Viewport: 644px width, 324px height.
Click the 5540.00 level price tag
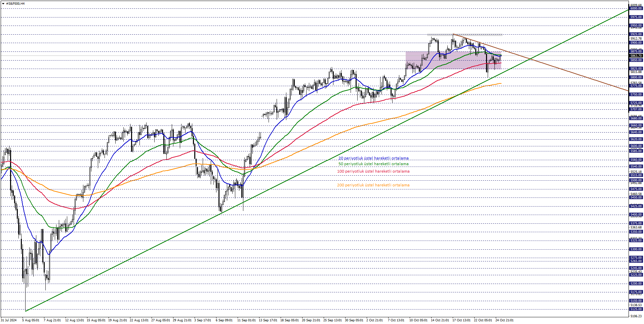pos(636,167)
